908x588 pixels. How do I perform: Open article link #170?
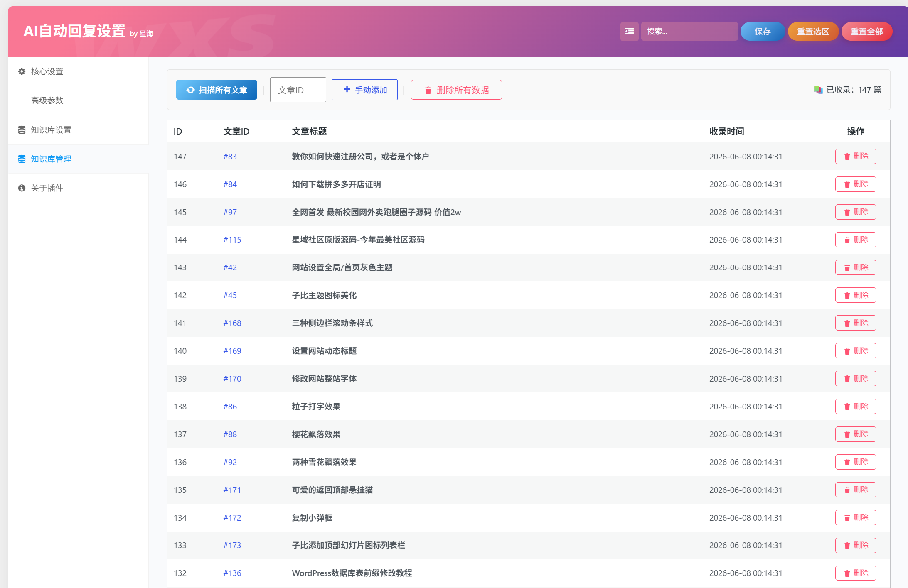(x=232, y=379)
